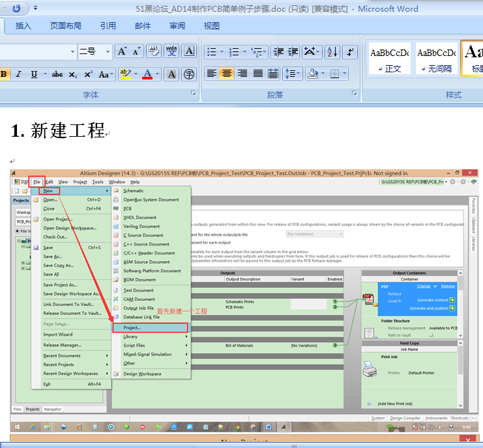This screenshot has height=448, width=483.
Task: Open the numbering library dropdown arrow
Action: click(244, 51)
